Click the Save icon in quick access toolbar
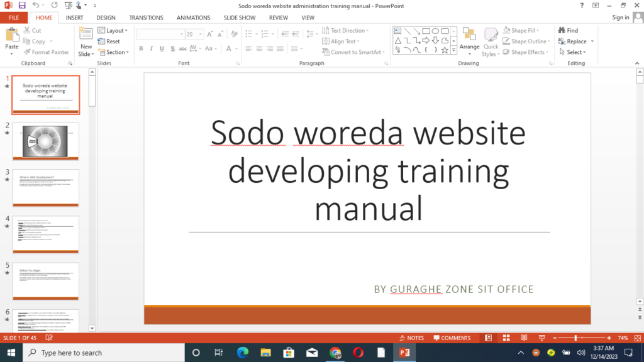The image size is (644, 362). [22, 5]
